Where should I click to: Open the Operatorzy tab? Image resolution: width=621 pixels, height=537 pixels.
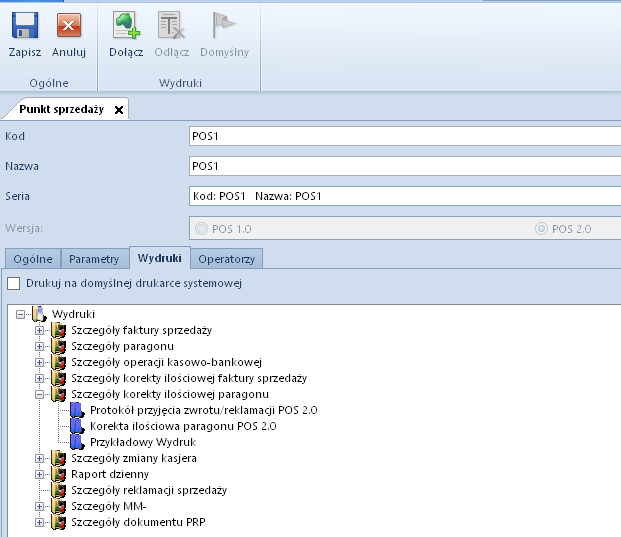coord(227,259)
